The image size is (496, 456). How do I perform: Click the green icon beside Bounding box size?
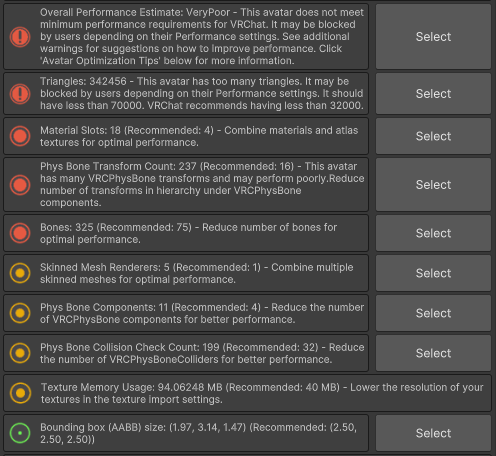20,433
